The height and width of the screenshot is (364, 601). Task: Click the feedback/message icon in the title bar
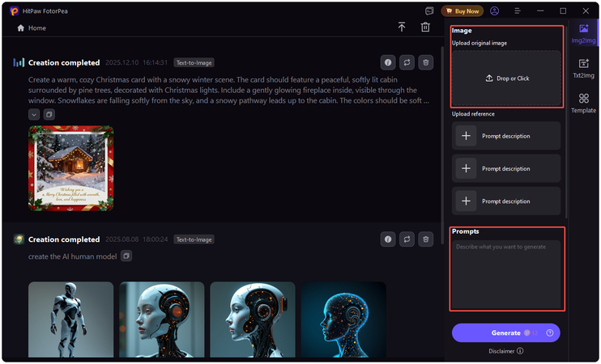429,11
